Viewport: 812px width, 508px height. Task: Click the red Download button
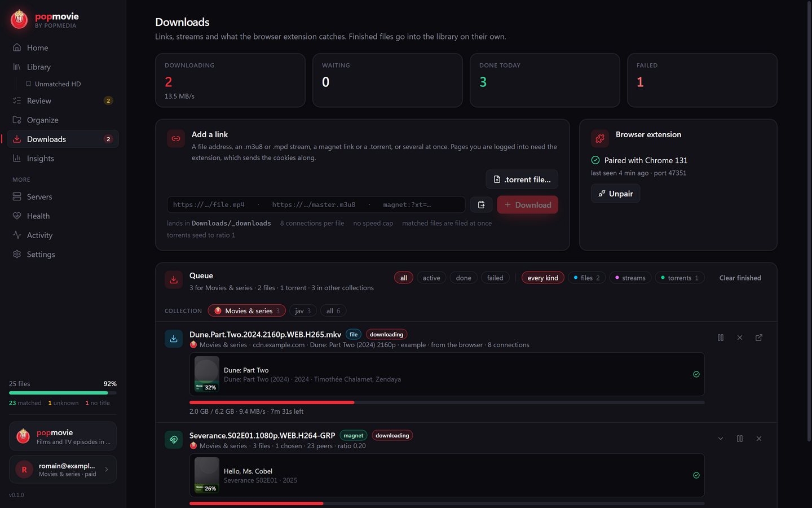point(528,204)
